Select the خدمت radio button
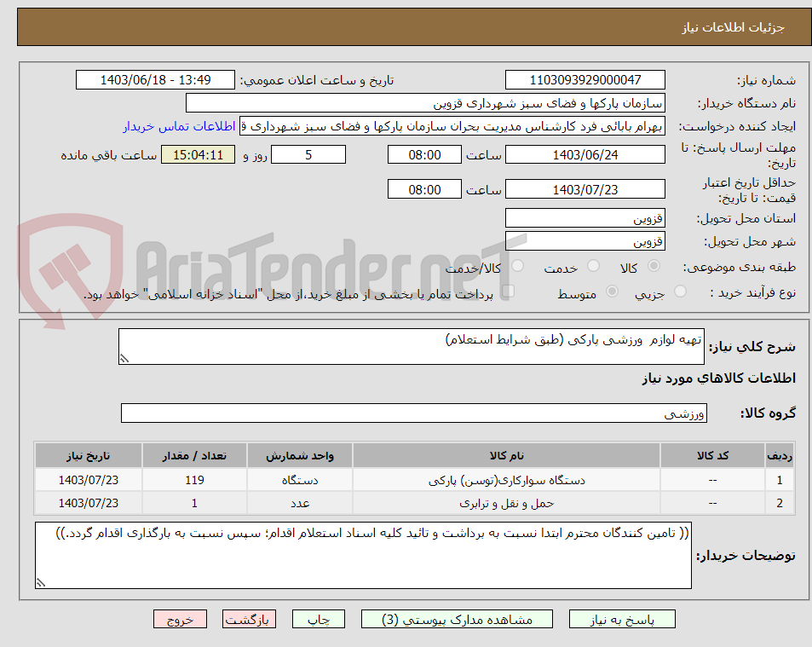This screenshot has height=647, width=812. pos(594,266)
